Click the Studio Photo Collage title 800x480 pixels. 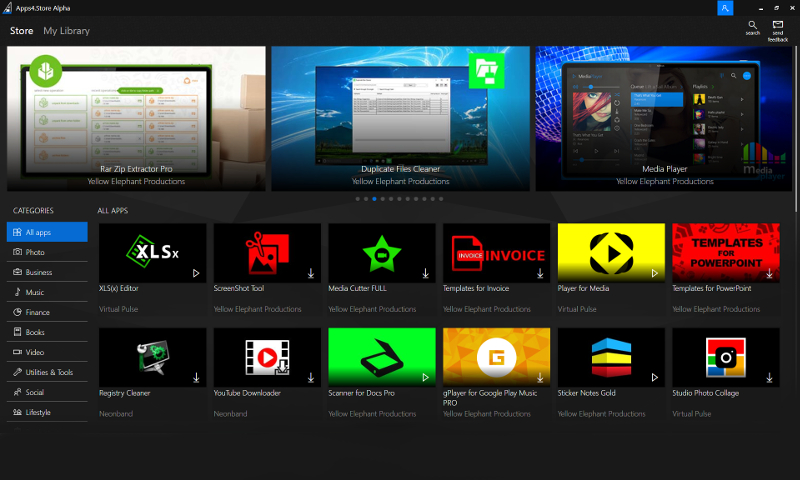[x=706, y=393]
